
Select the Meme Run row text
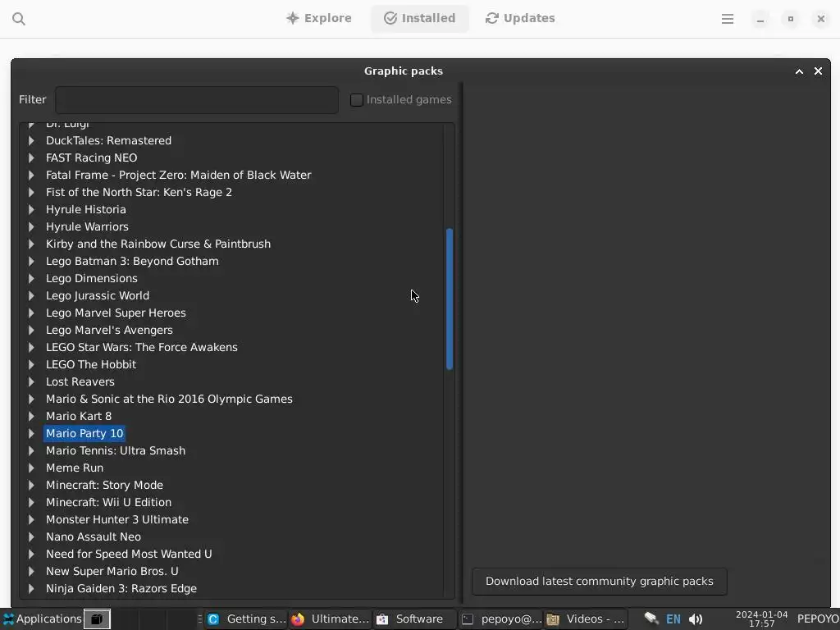click(75, 468)
